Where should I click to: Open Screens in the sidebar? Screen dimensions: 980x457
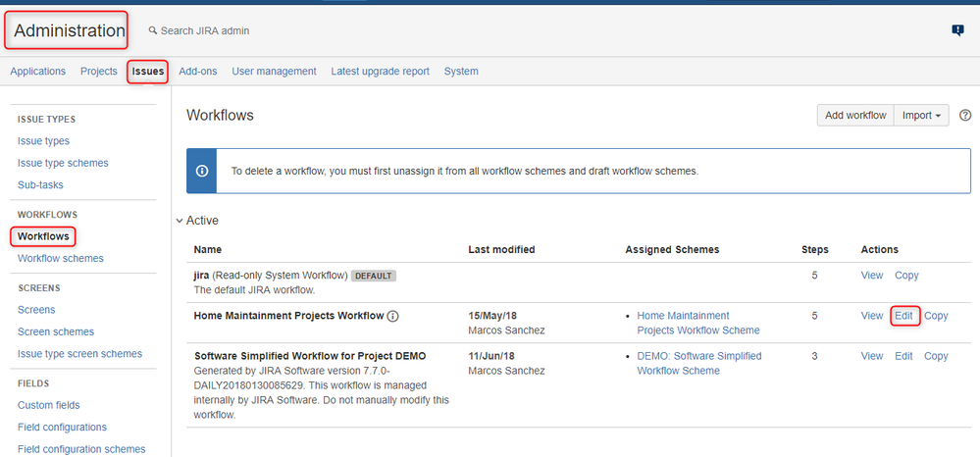tap(36, 310)
